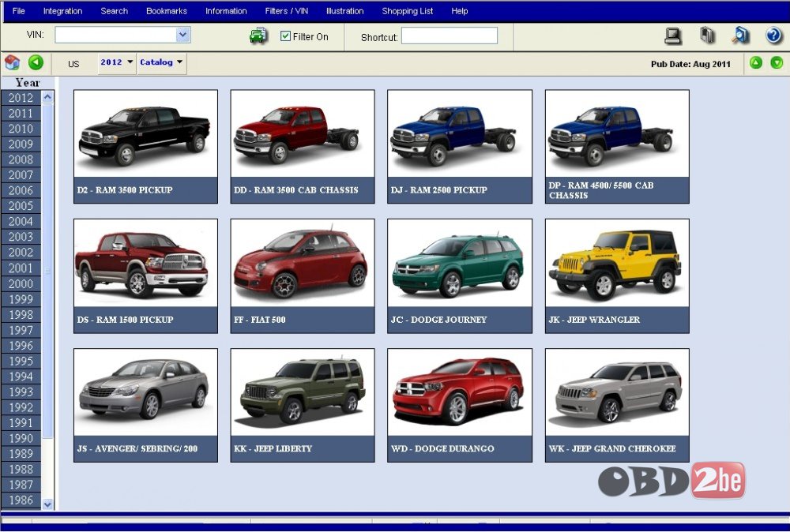
Task: Open the 2012 year dropdown
Action: (x=117, y=63)
